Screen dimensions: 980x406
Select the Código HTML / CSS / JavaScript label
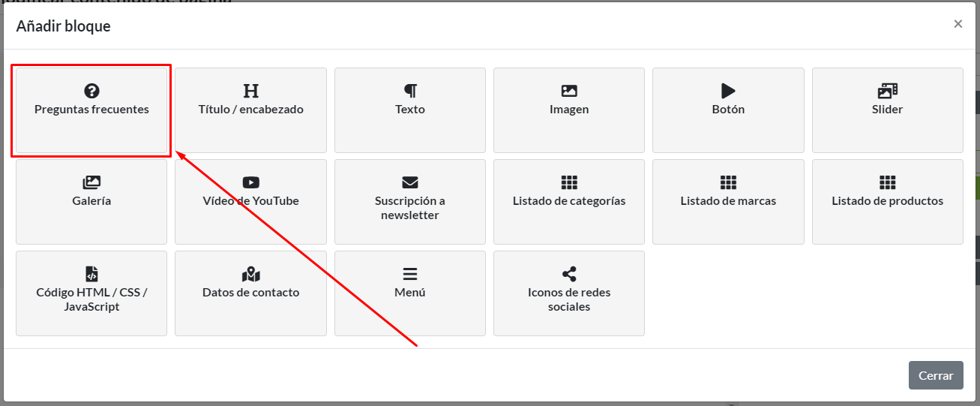pyautogui.click(x=91, y=299)
